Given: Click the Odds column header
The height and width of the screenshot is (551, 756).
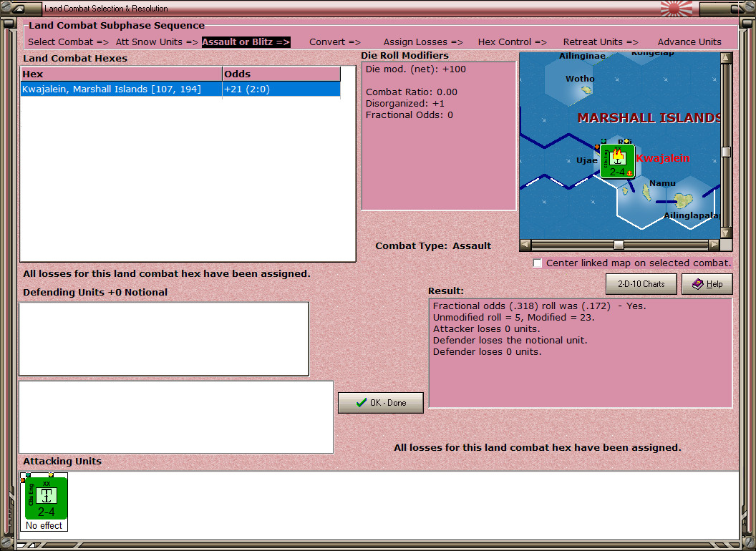Looking at the screenshot, I should 281,74.
